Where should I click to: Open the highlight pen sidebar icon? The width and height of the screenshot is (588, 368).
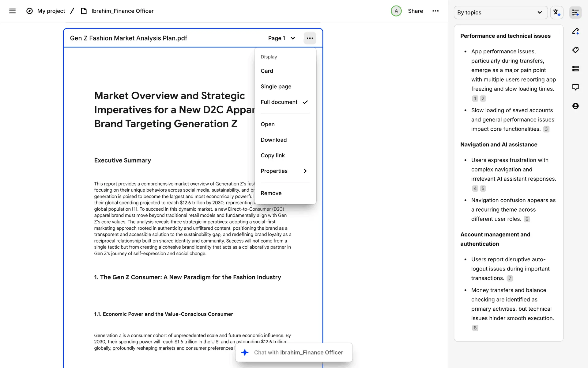tap(575, 31)
